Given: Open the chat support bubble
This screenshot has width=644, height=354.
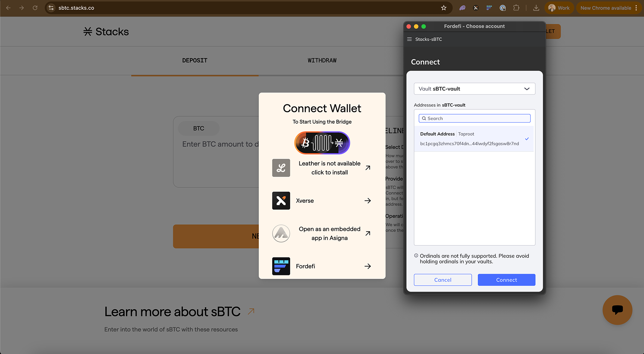Looking at the screenshot, I should coord(617,310).
